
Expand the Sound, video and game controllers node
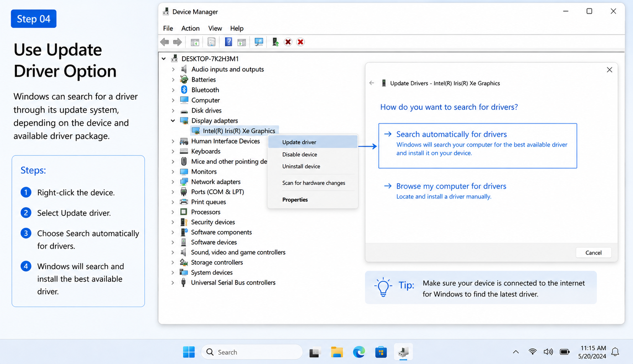[x=173, y=252]
